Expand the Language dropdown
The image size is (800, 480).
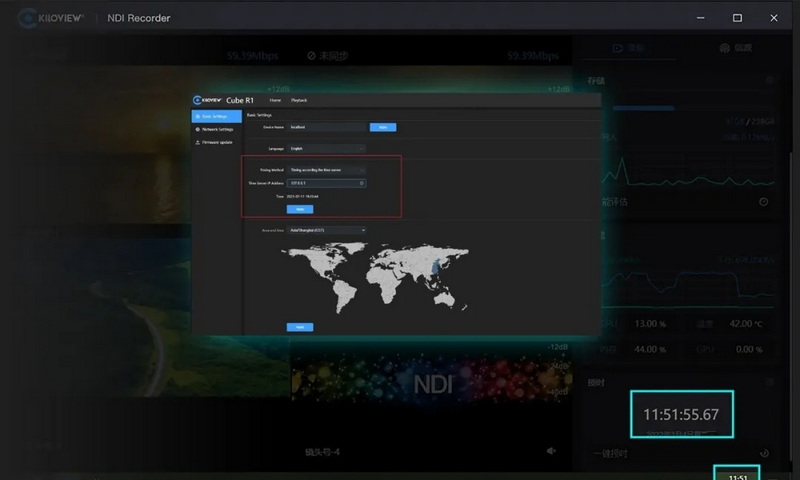tap(327, 149)
